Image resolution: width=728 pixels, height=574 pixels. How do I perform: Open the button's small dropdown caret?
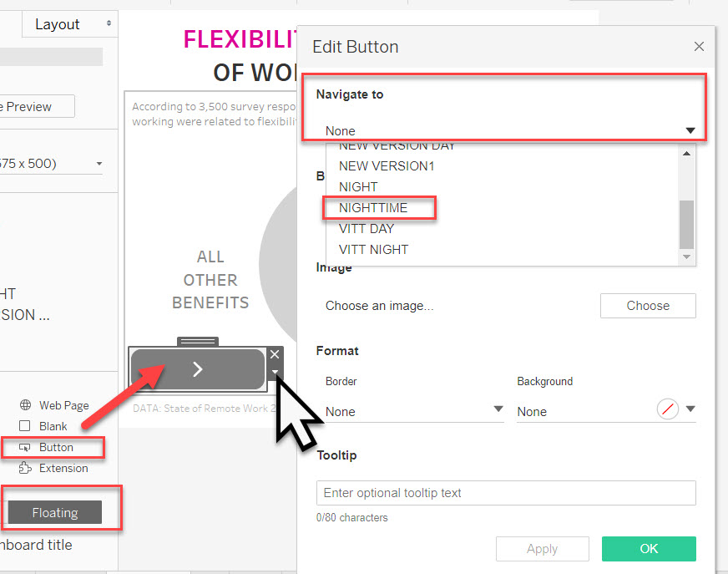[x=275, y=373]
